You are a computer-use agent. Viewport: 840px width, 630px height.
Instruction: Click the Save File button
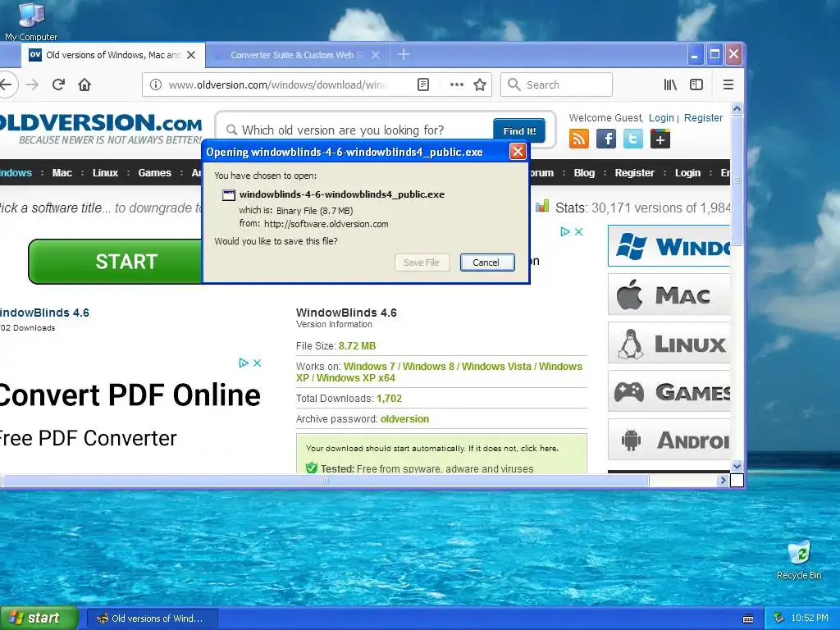tap(422, 262)
